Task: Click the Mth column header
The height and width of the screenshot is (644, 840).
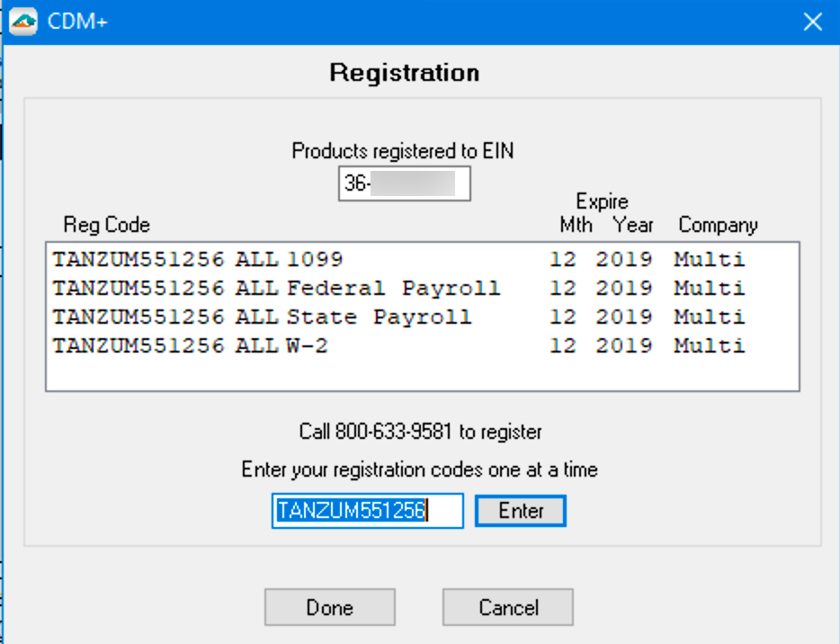Action: click(576, 225)
